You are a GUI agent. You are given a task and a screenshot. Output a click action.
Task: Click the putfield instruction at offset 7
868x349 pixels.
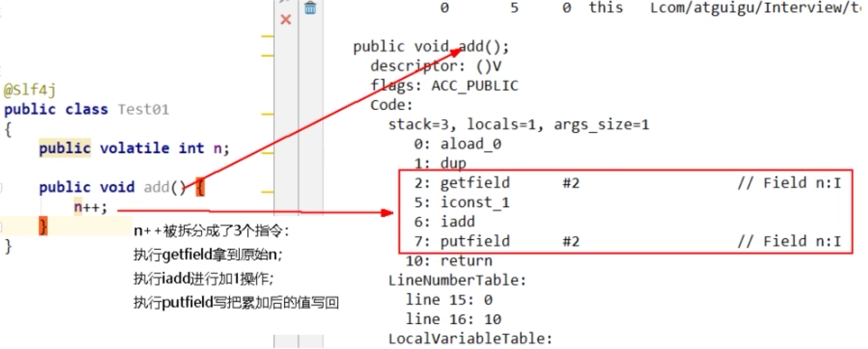coord(474,241)
